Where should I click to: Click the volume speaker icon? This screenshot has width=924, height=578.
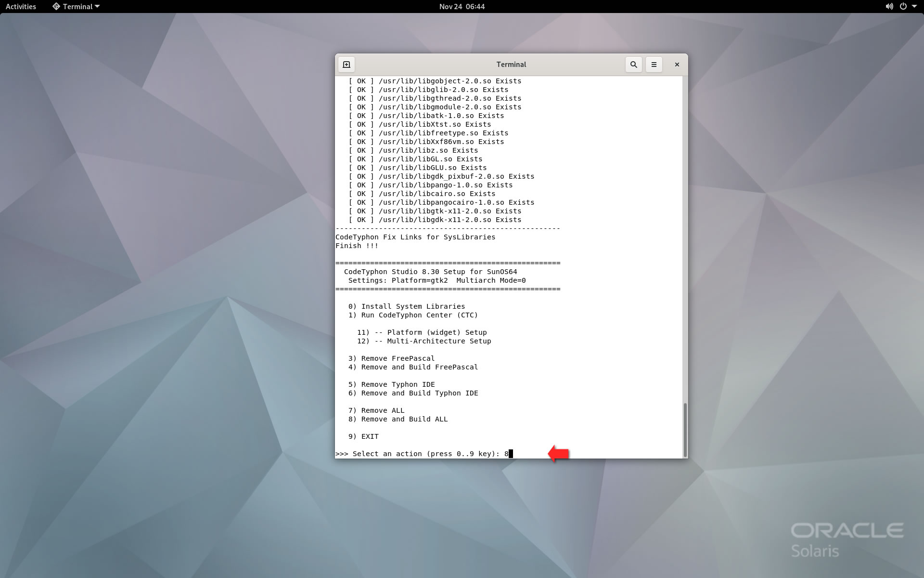point(889,6)
